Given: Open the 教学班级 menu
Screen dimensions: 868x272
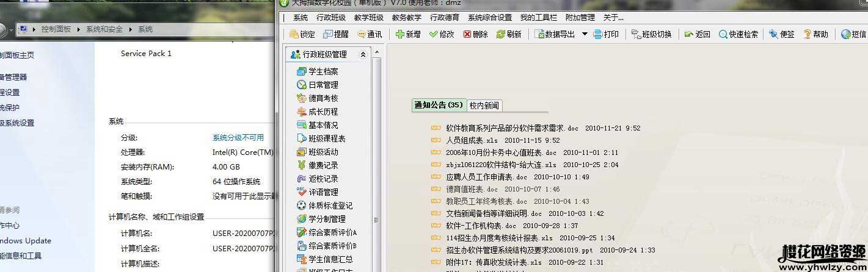Looking at the screenshot, I should [x=369, y=18].
